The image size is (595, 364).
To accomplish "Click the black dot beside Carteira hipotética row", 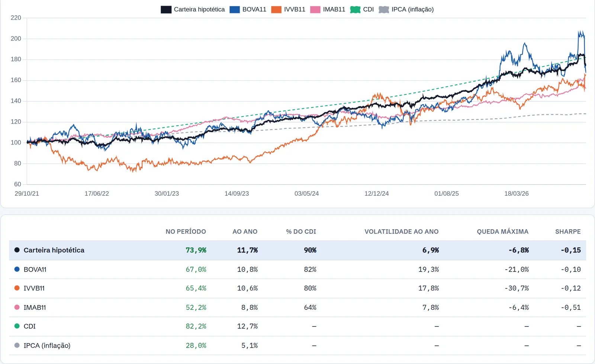I will (17, 250).
